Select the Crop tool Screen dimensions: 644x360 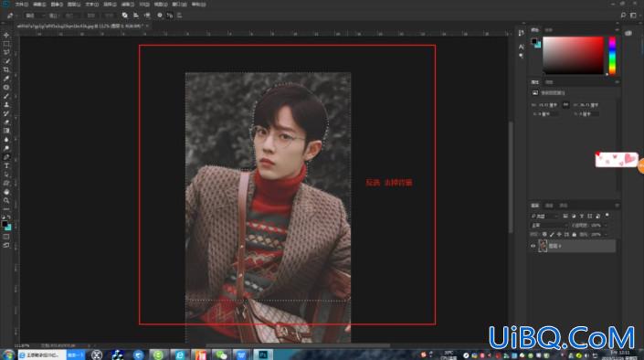click(x=6, y=69)
